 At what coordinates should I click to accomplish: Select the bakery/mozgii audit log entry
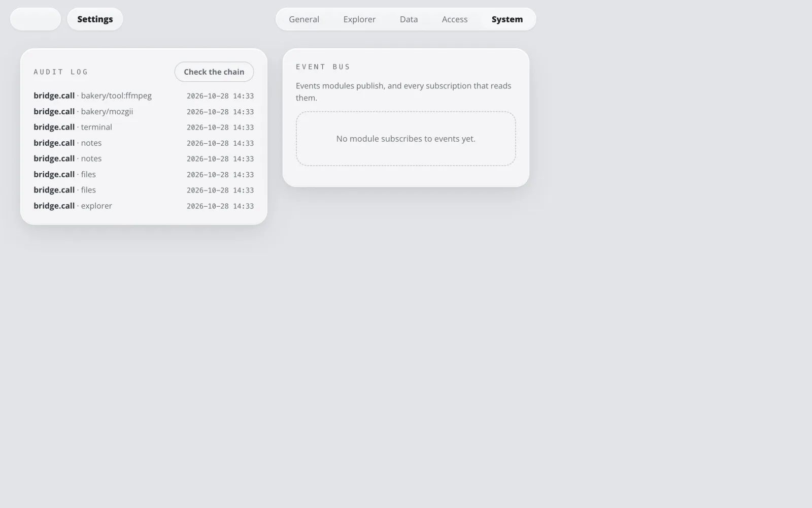pyautogui.click(x=144, y=111)
